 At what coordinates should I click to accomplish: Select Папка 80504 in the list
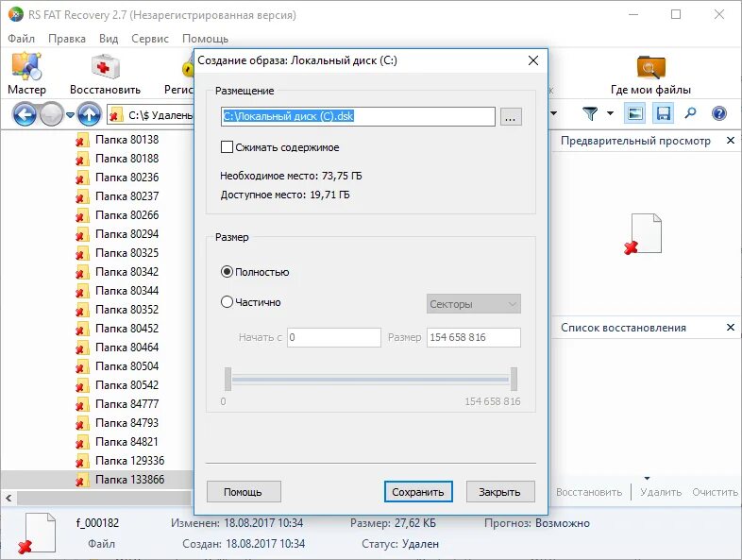point(126,365)
